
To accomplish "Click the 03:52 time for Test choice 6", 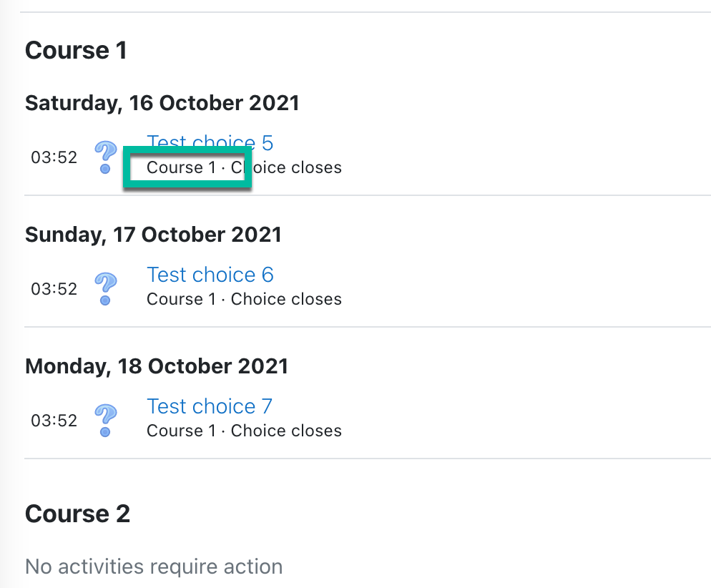I will [54, 289].
